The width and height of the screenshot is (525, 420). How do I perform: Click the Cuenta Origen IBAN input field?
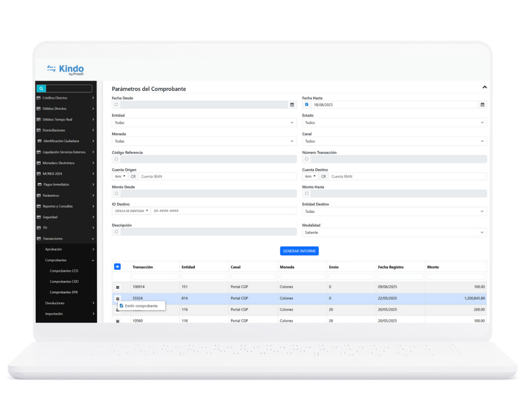[217, 177]
